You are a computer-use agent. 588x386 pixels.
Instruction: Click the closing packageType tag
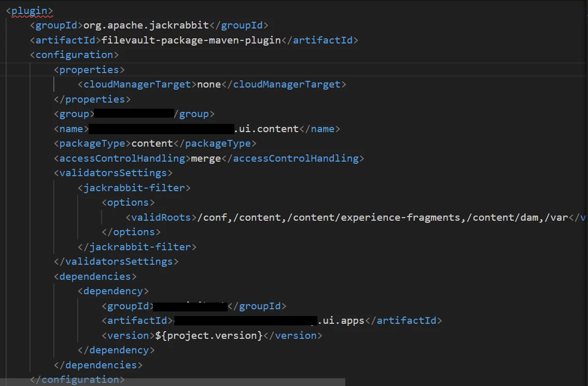(215, 144)
